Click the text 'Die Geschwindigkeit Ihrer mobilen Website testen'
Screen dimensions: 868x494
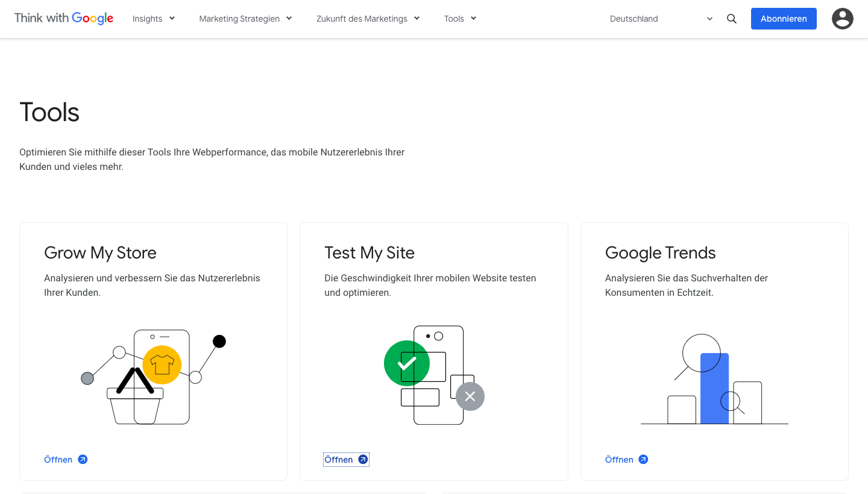[430, 278]
